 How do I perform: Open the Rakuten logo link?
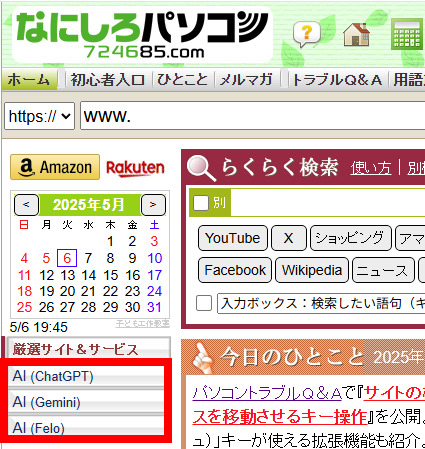click(135, 168)
